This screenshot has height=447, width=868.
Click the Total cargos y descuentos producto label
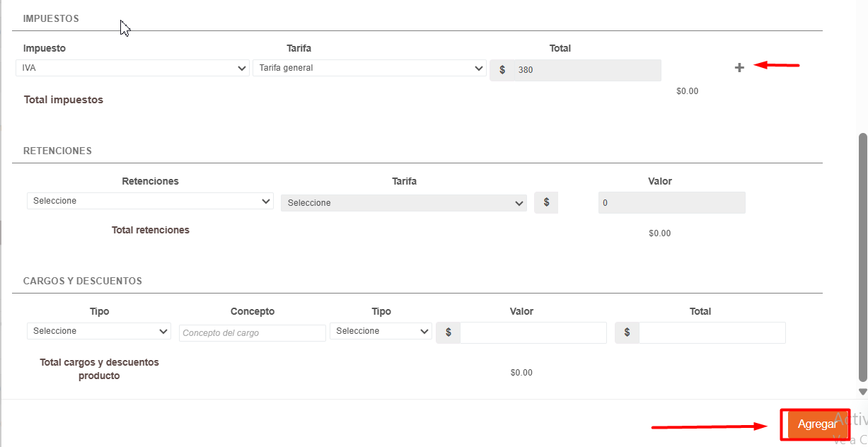click(x=99, y=369)
